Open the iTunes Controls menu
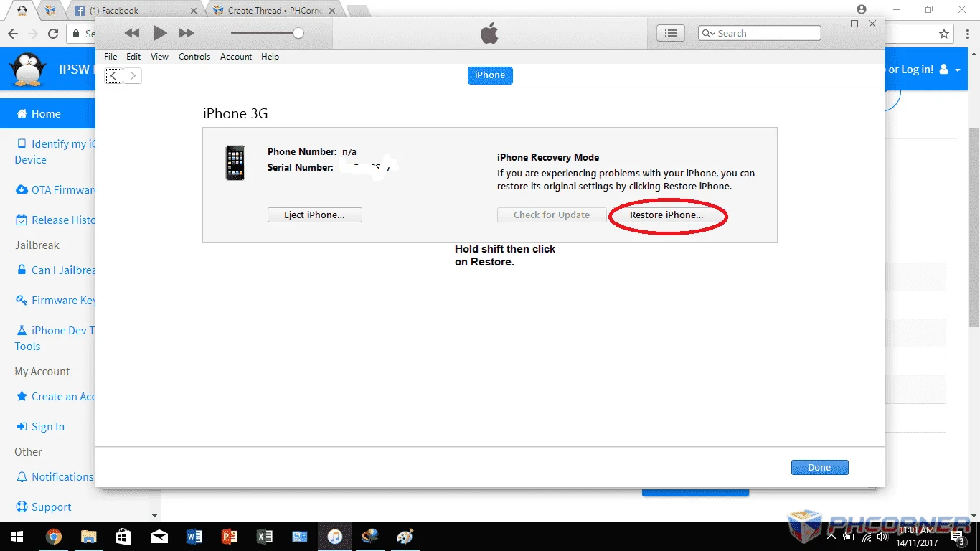 [194, 57]
